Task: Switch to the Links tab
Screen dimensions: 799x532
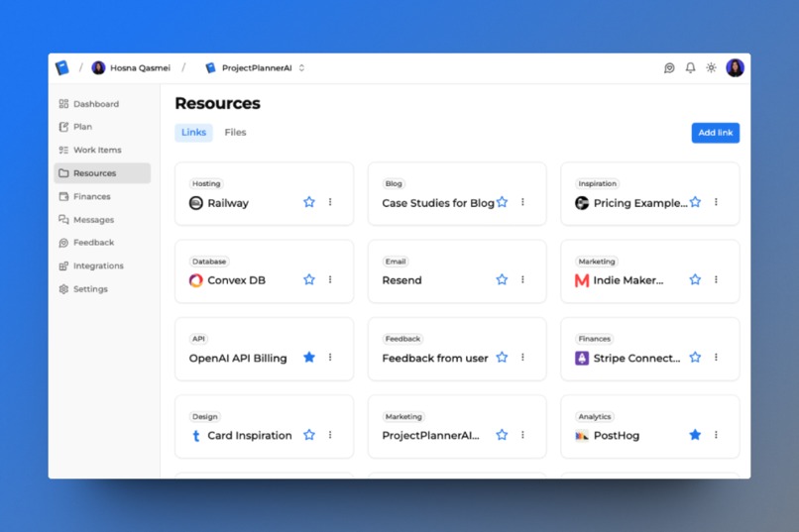Action: pyautogui.click(x=193, y=133)
